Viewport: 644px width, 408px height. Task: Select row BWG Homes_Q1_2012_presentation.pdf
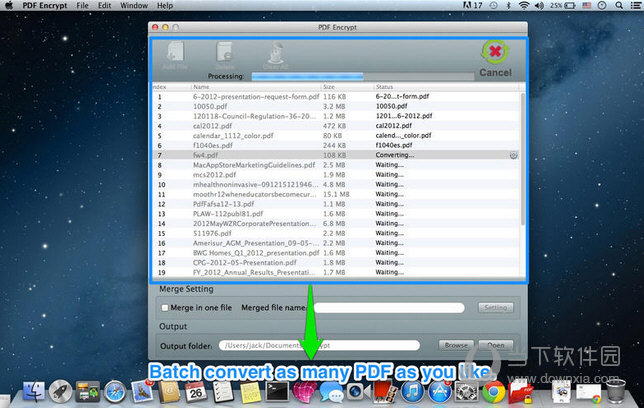336,253
